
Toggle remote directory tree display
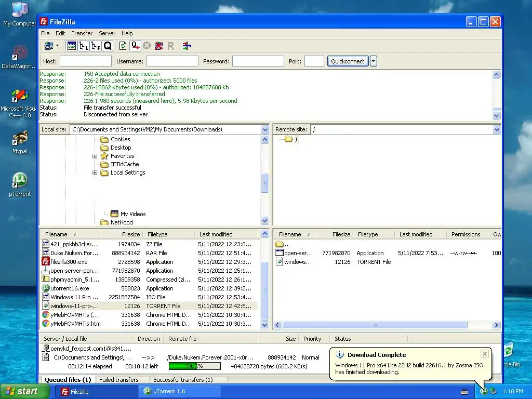(96, 46)
